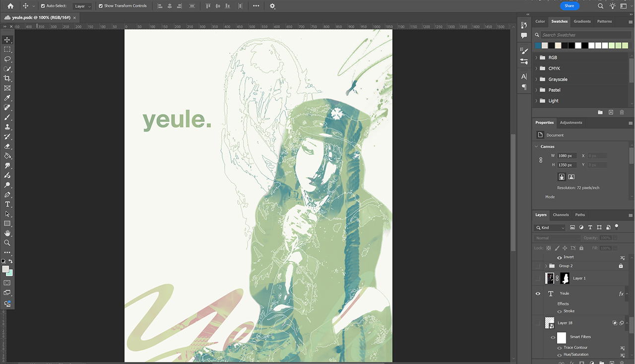Select the Zoom tool in toolbar
This screenshot has height=364, width=635.
coord(7,243)
